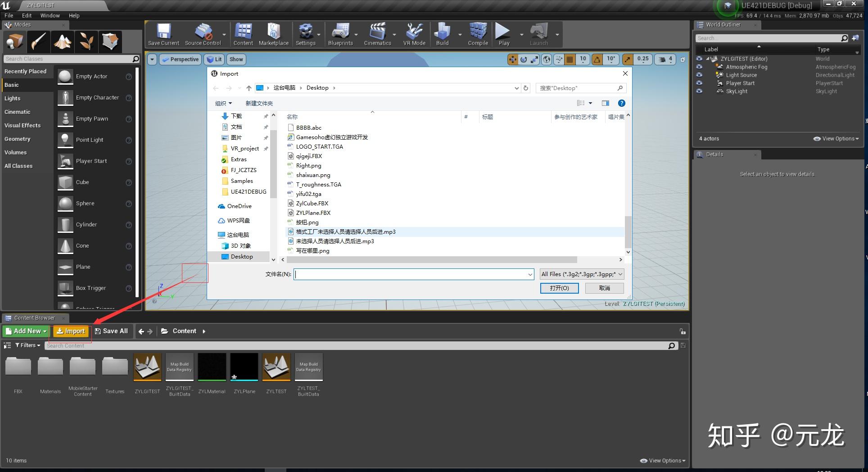This screenshot has height=472, width=868.
Task: Open the Add New dropdown
Action: pos(26,331)
